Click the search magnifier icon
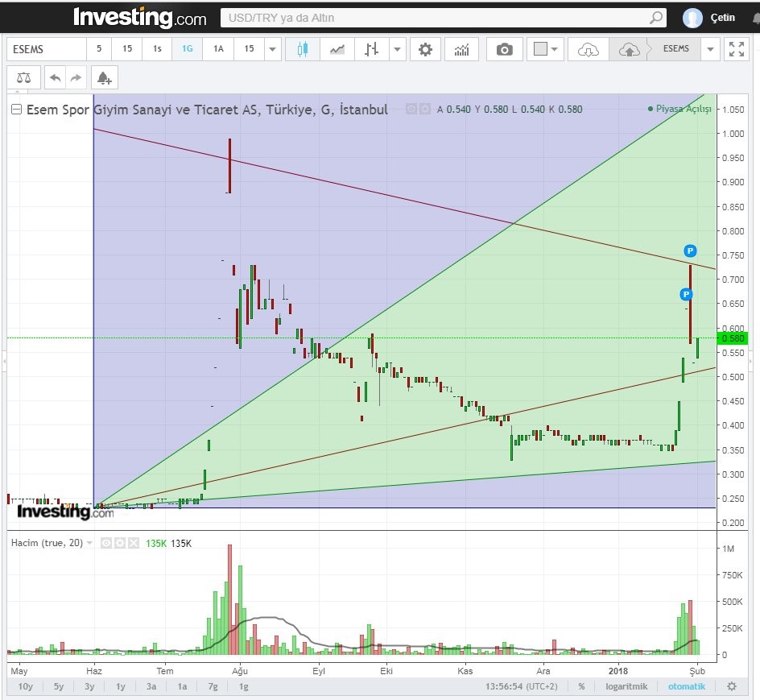 coord(656,18)
